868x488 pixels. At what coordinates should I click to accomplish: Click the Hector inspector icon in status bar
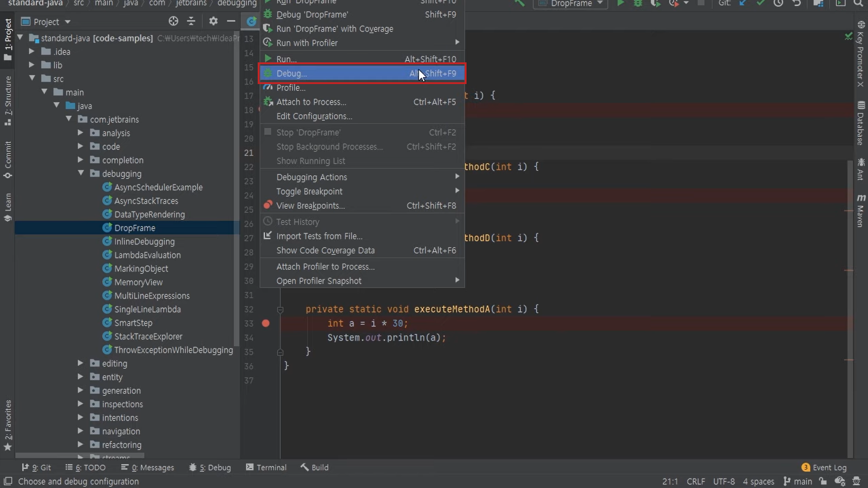(840, 482)
